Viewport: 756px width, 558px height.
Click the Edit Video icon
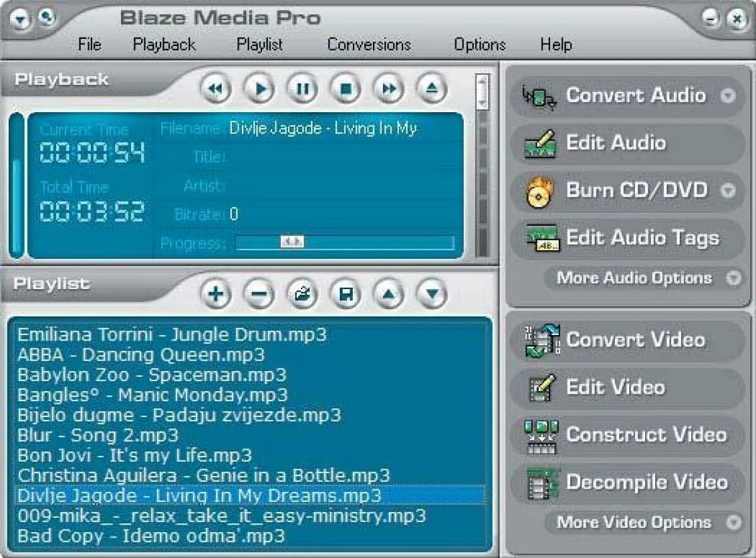tap(542, 387)
